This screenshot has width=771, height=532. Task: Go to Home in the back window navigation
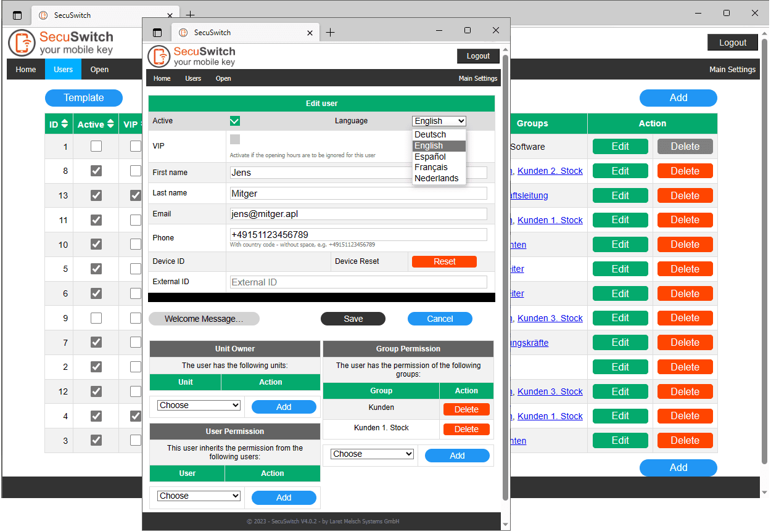pos(26,70)
